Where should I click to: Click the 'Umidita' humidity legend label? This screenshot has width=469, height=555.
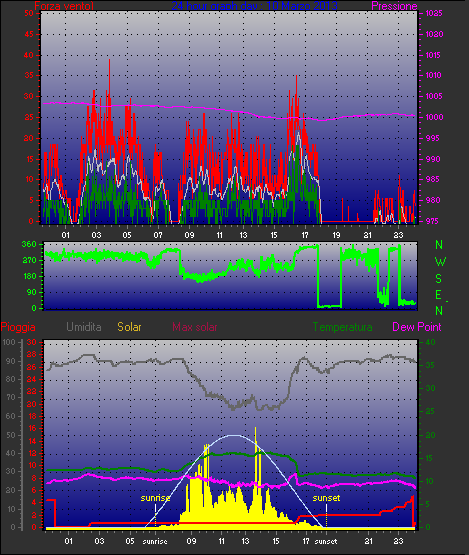(84, 327)
